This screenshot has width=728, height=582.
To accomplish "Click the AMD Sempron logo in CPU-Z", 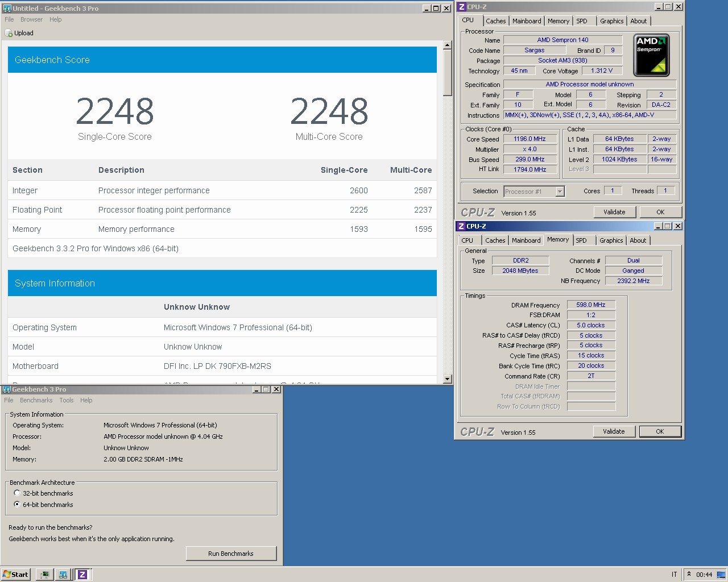I will pos(651,55).
